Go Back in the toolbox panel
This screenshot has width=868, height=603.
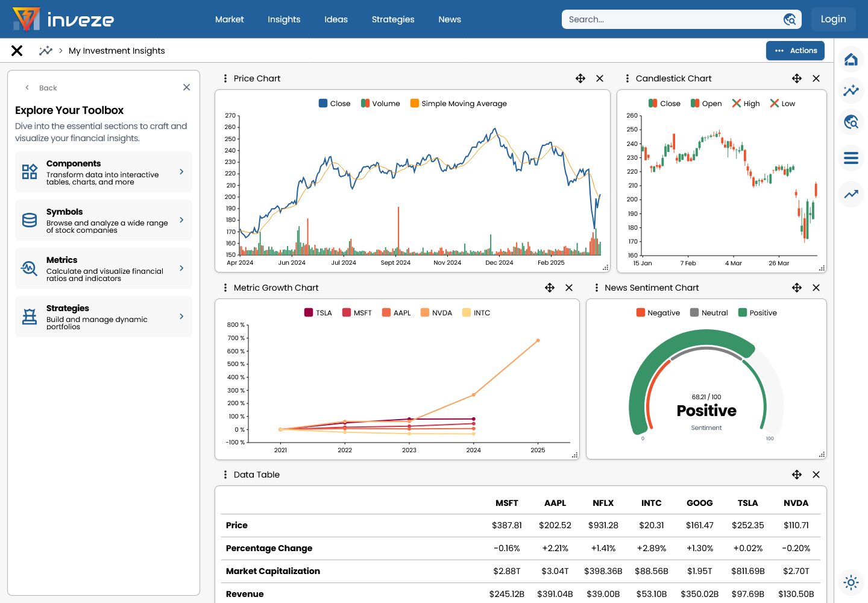[x=41, y=88]
